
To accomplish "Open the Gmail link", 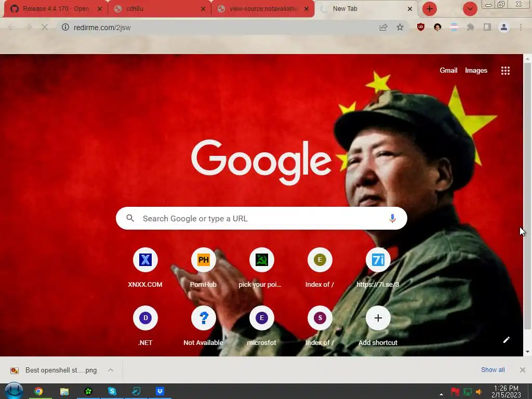I will (448, 70).
